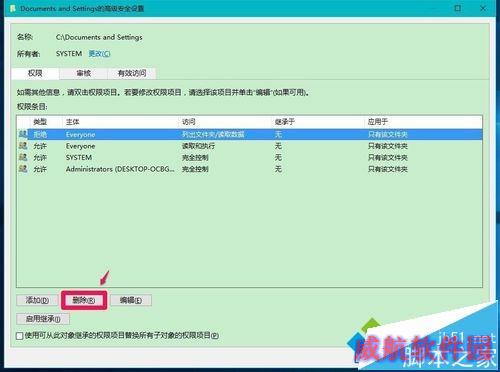Viewport: 500px width, 372px height.
Task: Click the SYSTEM owner name
Action: point(69,54)
